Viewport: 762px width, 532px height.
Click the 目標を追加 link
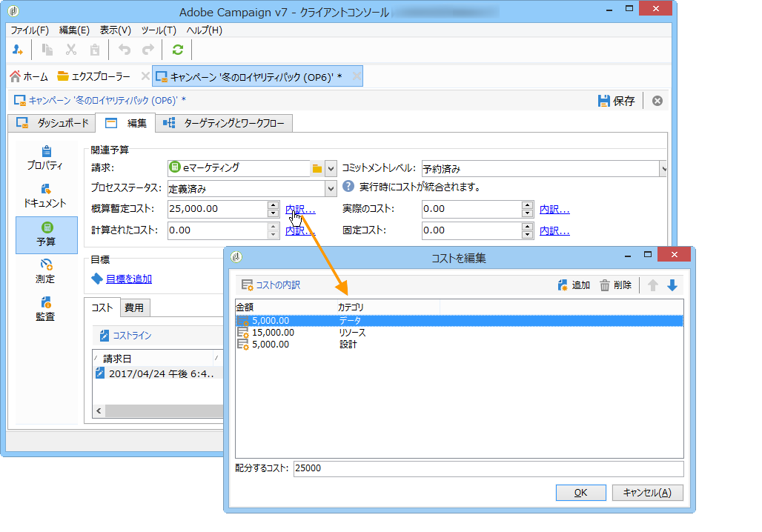pos(129,279)
